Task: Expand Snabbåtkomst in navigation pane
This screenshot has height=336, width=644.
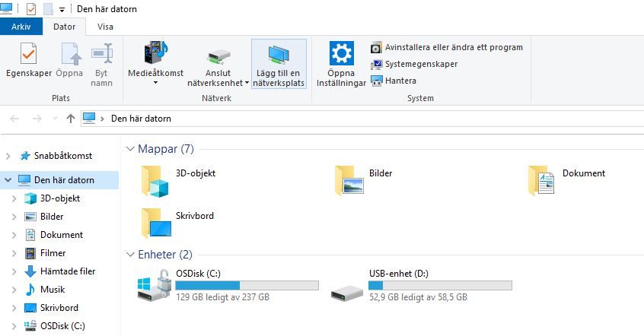Action: (8, 156)
